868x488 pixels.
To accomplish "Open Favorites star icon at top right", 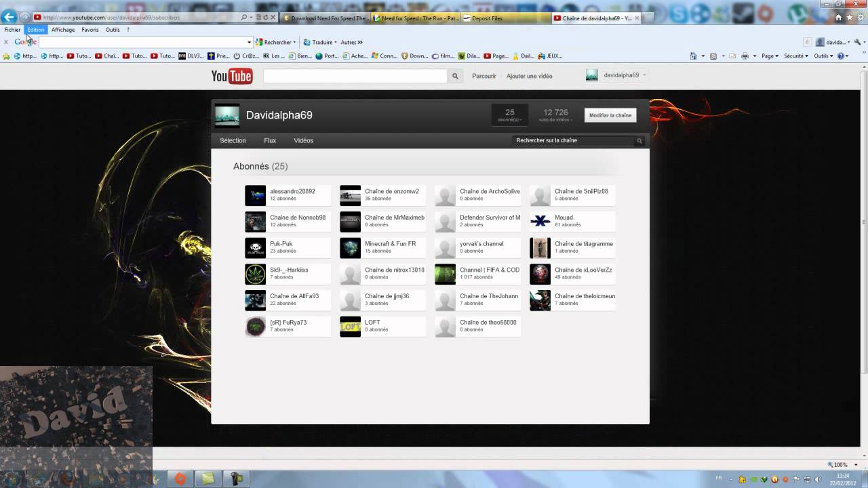I will [x=849, y=18].
